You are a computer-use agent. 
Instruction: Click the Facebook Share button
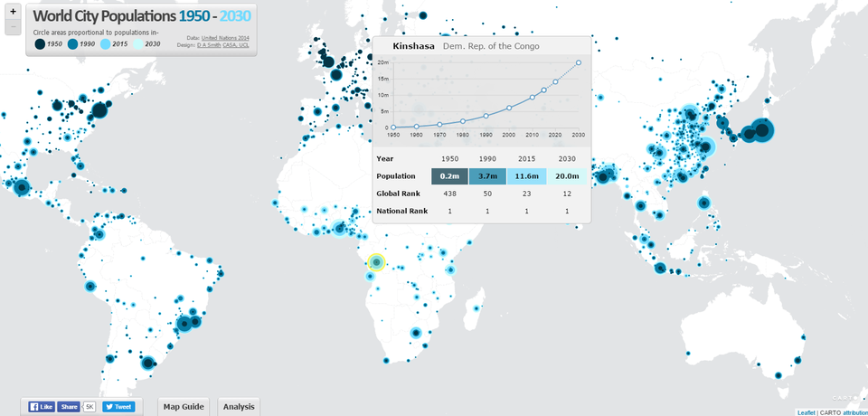[69, 407]
